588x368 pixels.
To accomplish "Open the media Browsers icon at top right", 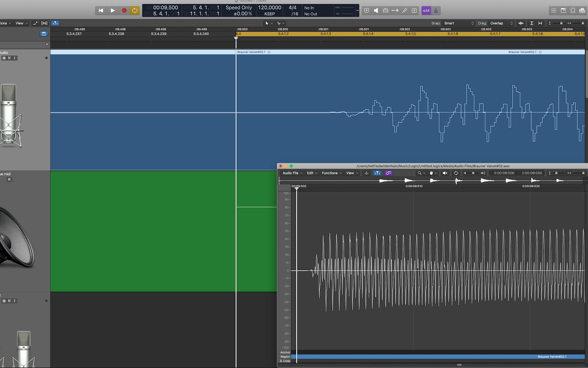I will pos(582,11).
